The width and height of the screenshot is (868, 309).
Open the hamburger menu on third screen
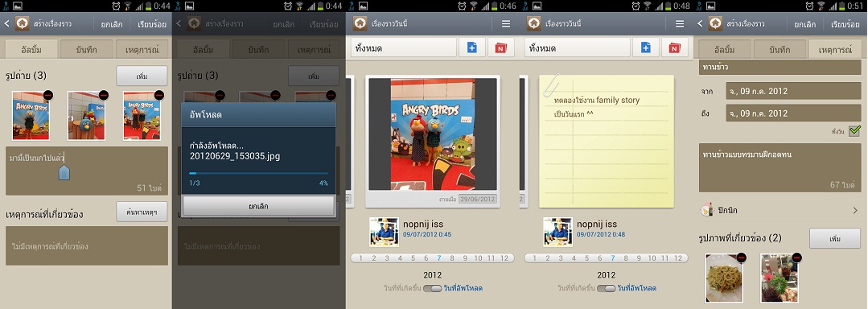[x=505, y=24]
